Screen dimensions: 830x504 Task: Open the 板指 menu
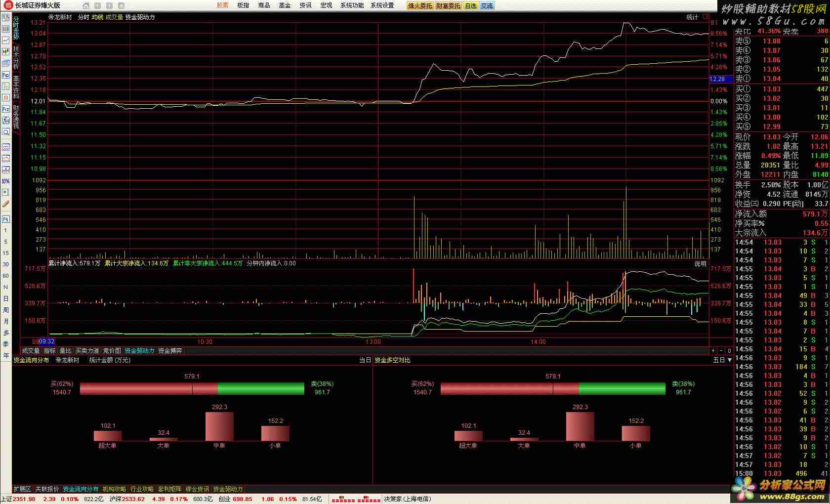click(x=243, y=5)
